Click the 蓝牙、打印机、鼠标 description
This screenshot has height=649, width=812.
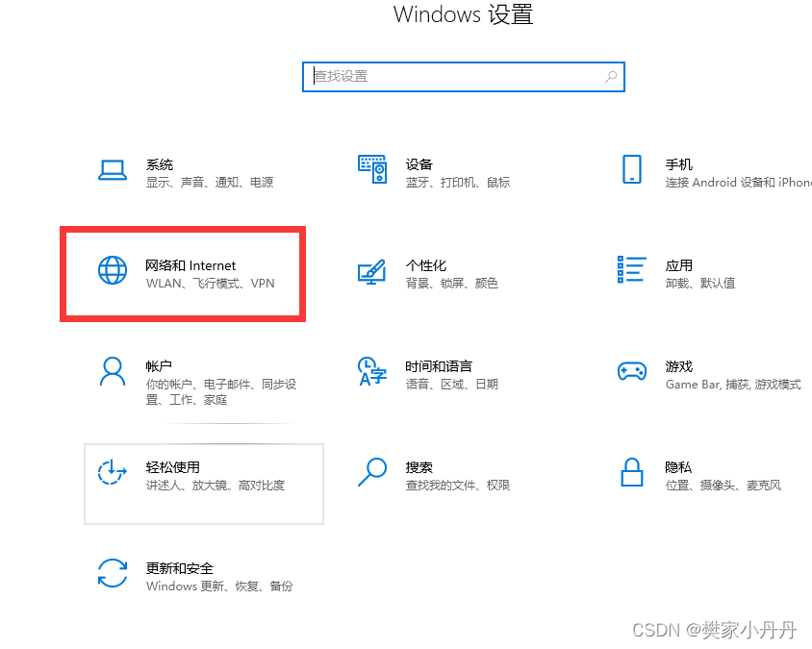click(458, 182)
